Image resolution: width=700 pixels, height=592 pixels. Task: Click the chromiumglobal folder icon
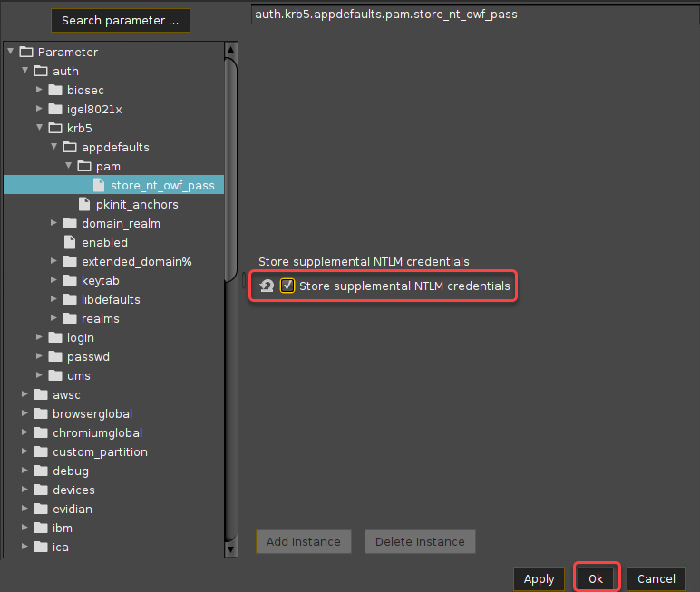(x=41, y=432)
